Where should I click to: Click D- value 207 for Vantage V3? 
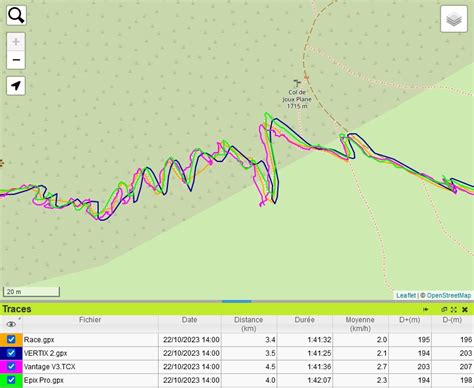pyautogui.click(x=466, y=367)
